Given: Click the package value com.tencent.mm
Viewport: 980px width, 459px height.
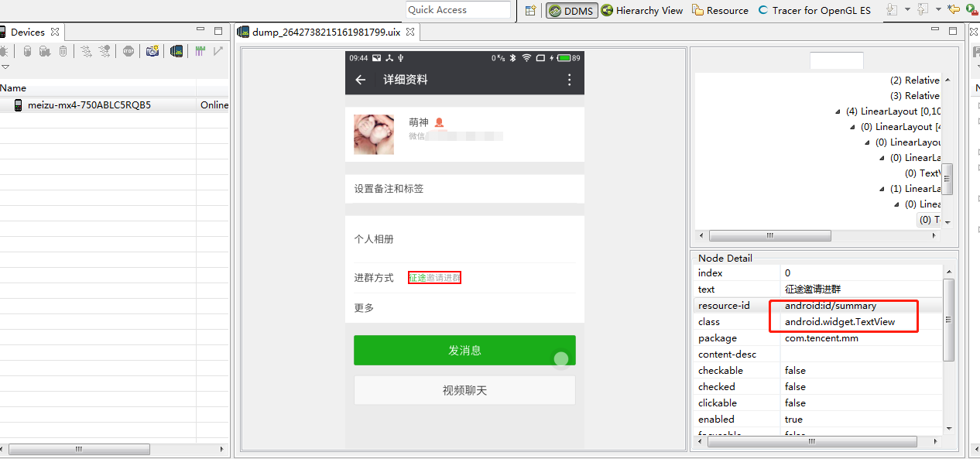Looking at the screenshot, I should coord(821,338).
